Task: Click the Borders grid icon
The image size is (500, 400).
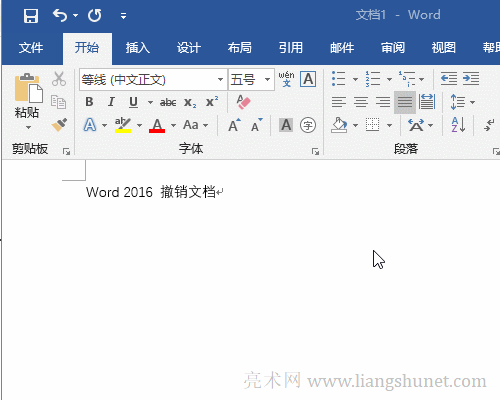Action: click(x=372, y=125)
